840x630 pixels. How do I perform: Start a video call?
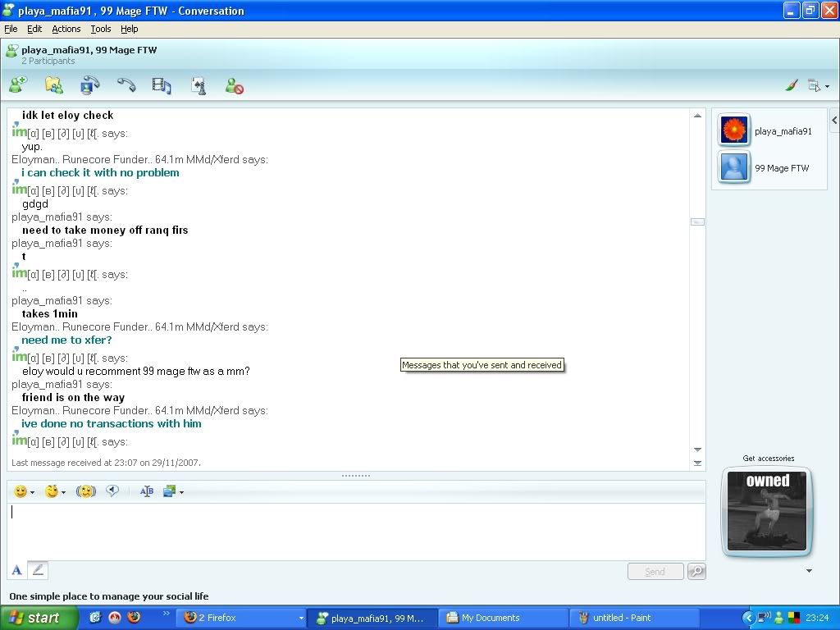pos(89,84)
